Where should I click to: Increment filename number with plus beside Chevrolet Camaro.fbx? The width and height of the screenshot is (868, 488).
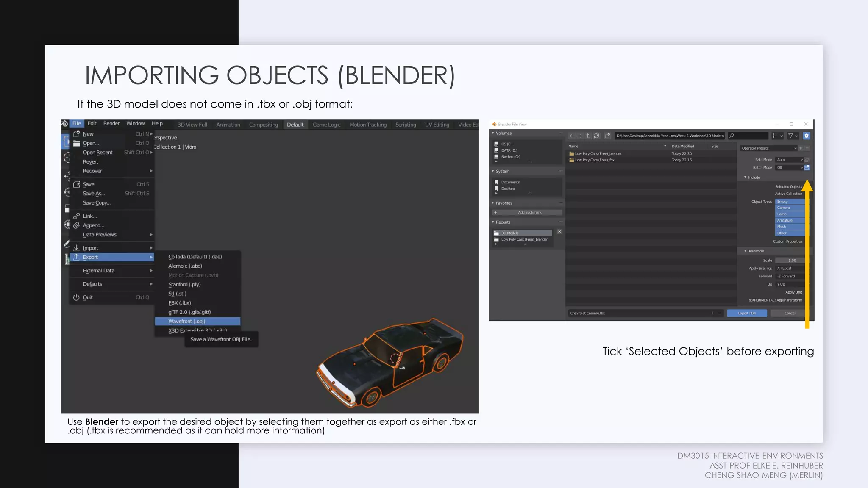(712, 313)
